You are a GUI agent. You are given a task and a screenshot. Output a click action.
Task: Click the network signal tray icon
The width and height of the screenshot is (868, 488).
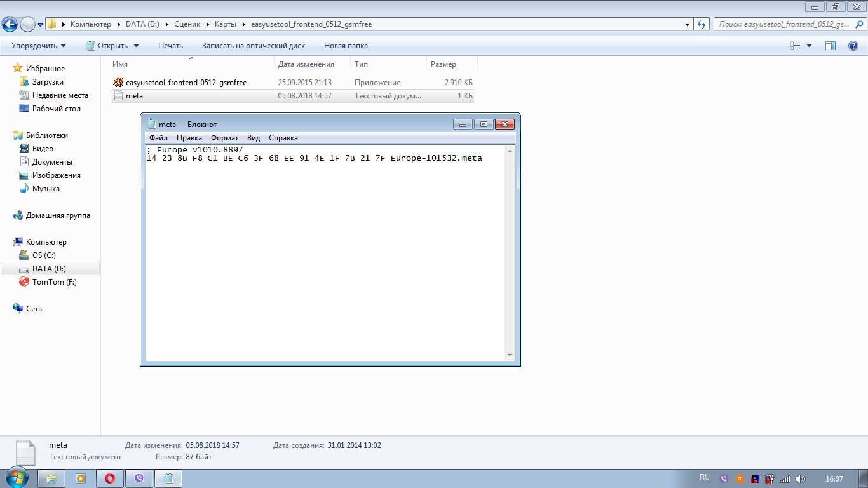(x=785, y=479)
